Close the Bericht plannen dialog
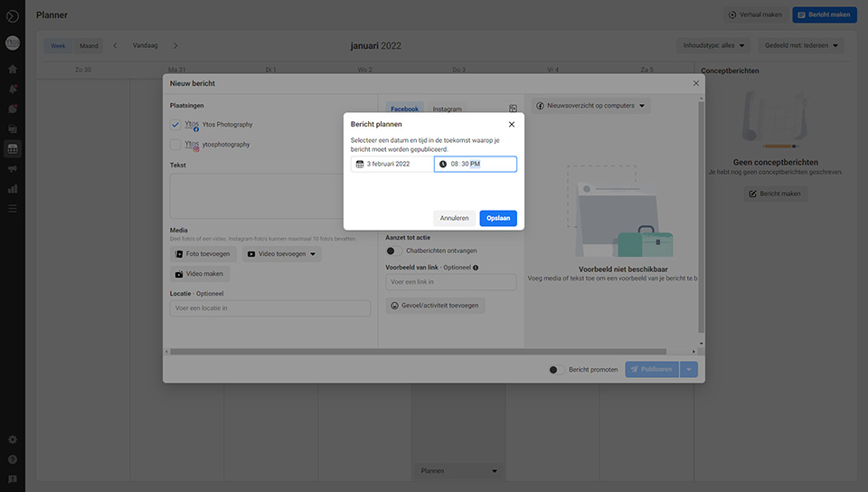This screenshot has height=492, width=868. 512,125
